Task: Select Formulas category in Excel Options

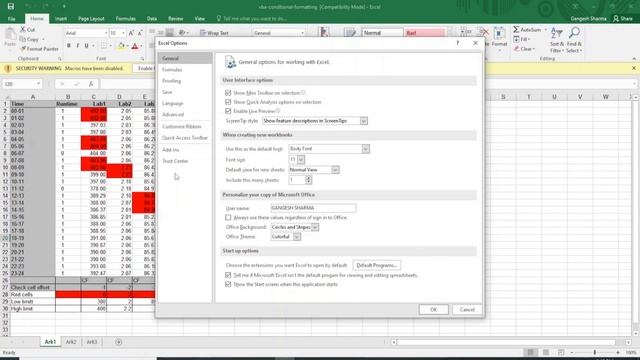Action: (x=172, y=70)
